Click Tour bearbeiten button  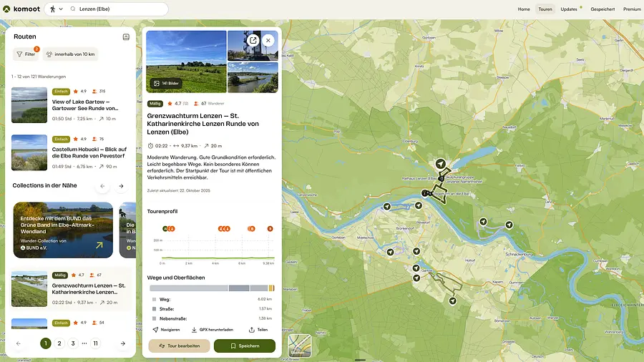click(x=179, y=346)
